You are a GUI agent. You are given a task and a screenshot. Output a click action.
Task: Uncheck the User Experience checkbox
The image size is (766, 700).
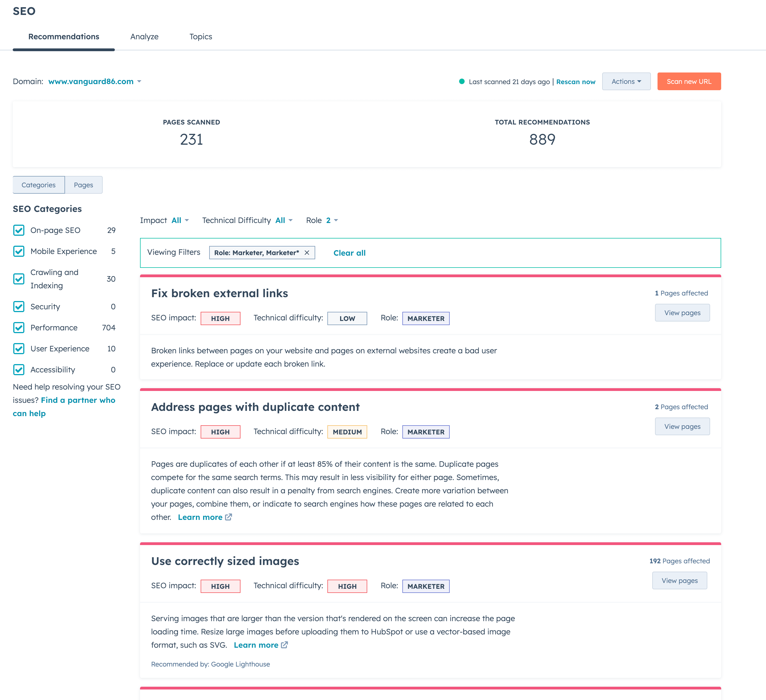tap(19, 349)
